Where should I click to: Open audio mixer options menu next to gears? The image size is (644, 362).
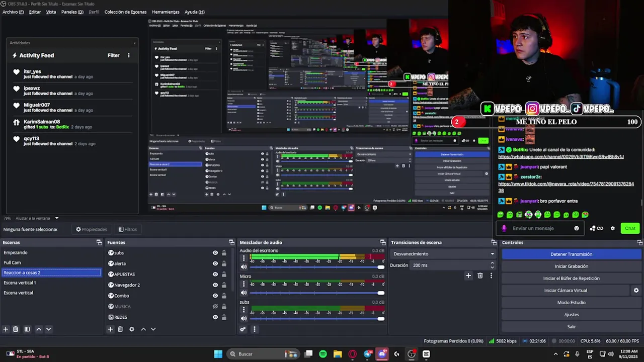254,329
